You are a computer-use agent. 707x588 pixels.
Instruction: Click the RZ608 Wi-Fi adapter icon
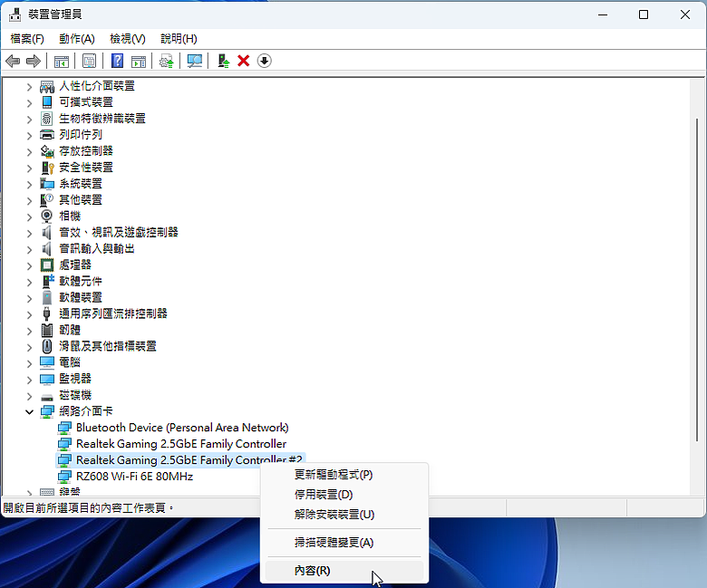[x=64, y=477]
